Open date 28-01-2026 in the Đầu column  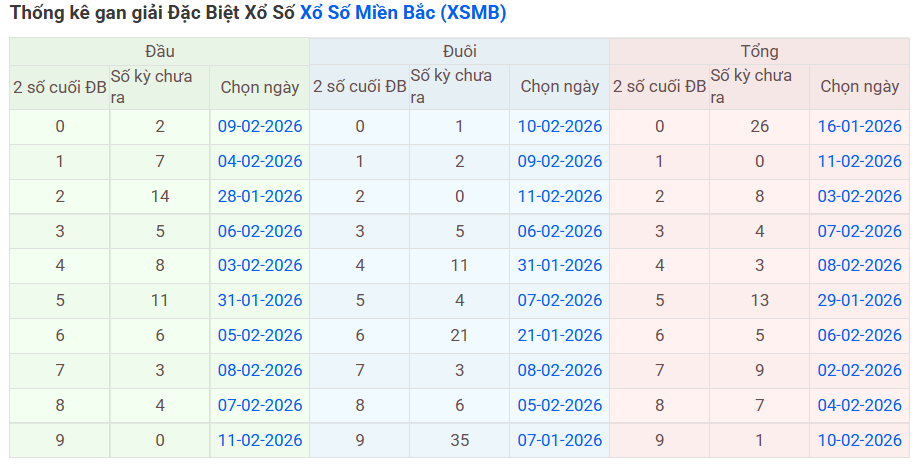[260, 196]
